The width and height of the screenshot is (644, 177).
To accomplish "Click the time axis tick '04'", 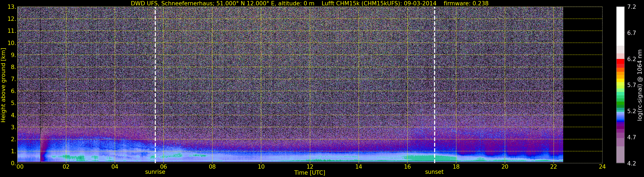I will tap(115, 167).
